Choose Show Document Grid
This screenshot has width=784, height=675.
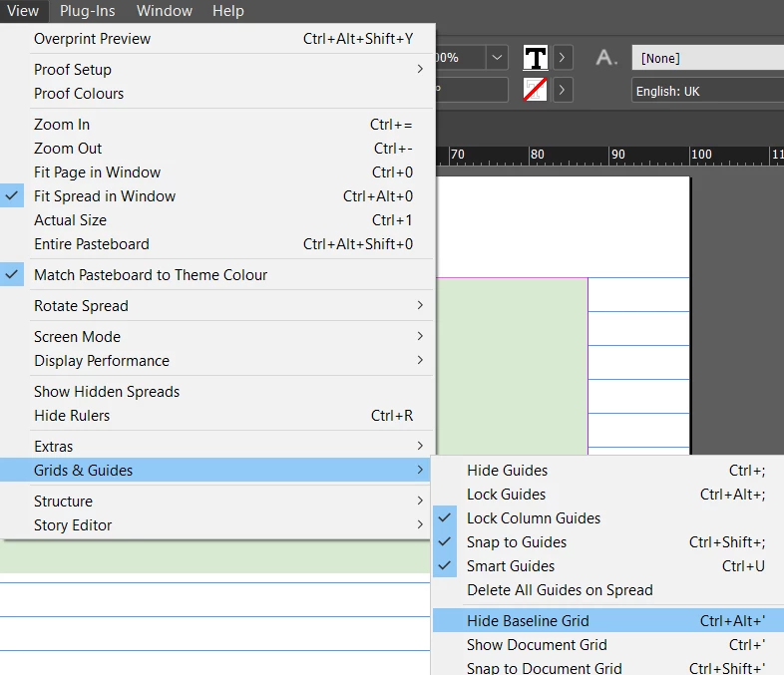(608, 644)
